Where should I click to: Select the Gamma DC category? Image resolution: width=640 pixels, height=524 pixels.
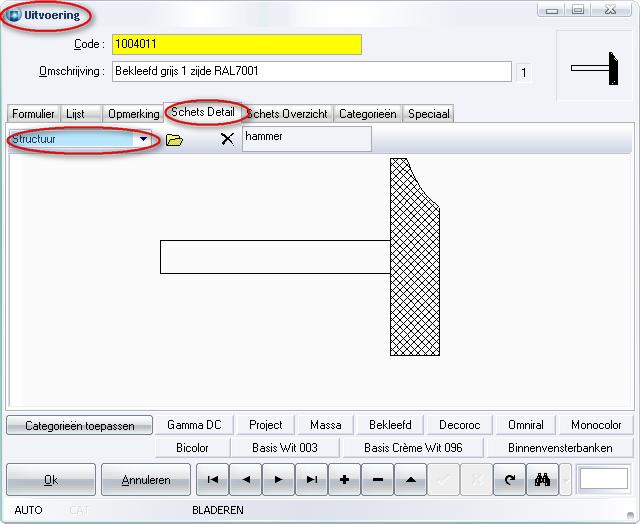tap(194, 425)
